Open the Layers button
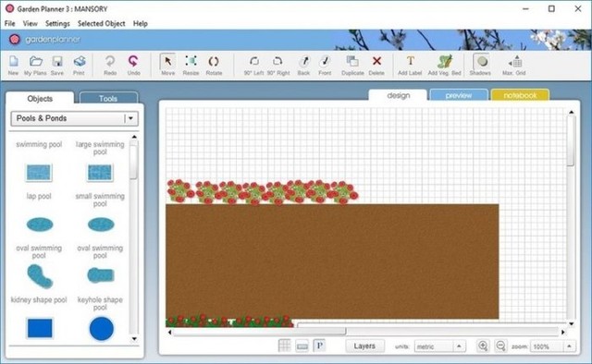The image size is (592, 364). pos(364,346)
